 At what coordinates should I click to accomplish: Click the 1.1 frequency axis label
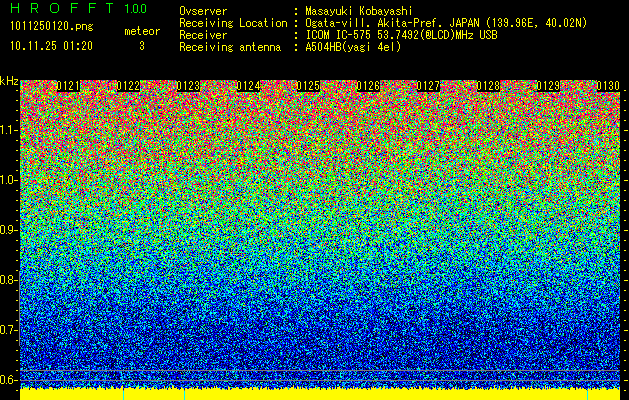pos(9,130)
